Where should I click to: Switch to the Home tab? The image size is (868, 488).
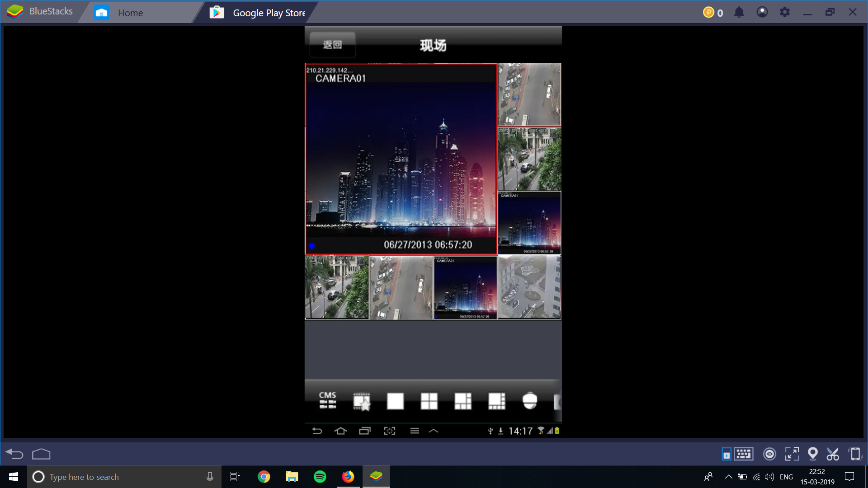tap(130, 13)
